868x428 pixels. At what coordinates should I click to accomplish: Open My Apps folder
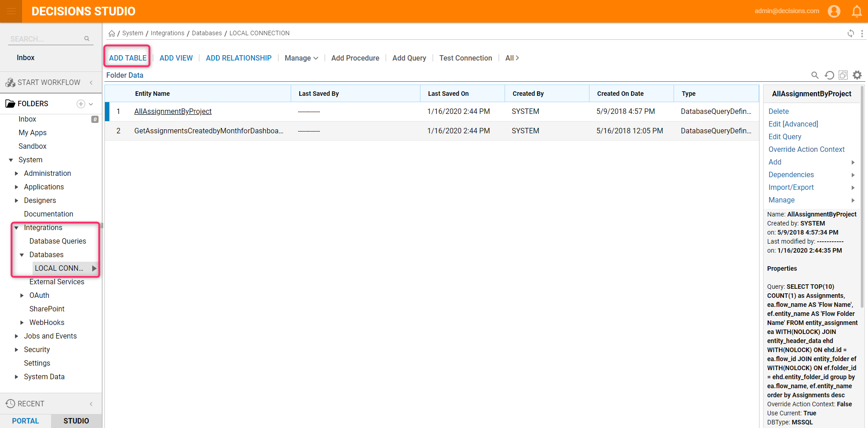pyautogui.click(x=33, y=133)
